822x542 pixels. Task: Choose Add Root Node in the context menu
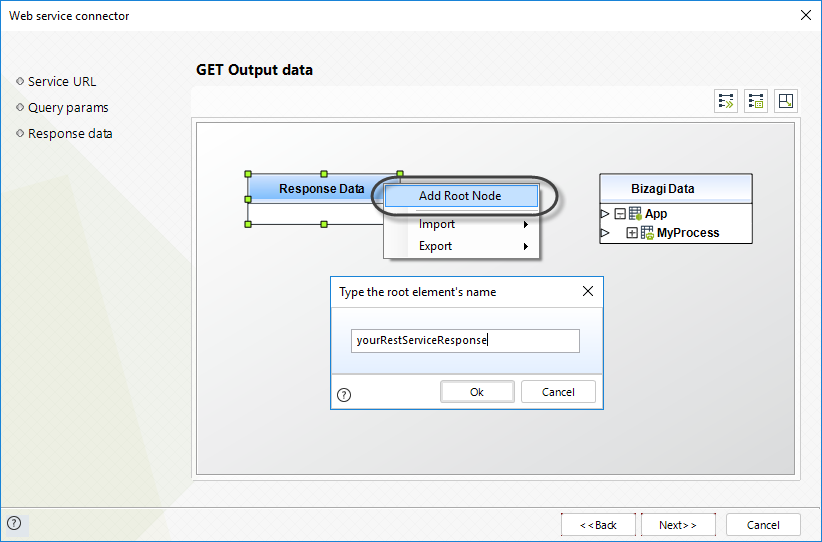(x=461, y=196)
